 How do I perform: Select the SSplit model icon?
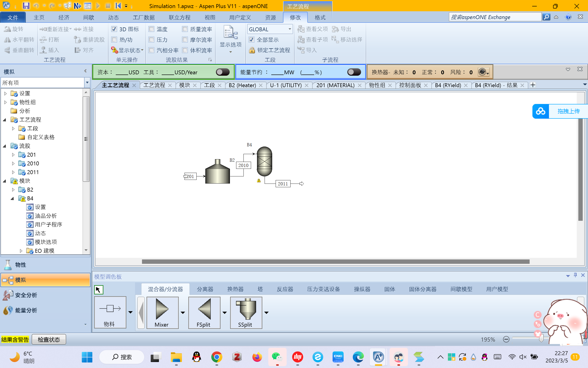coord(246,313)
